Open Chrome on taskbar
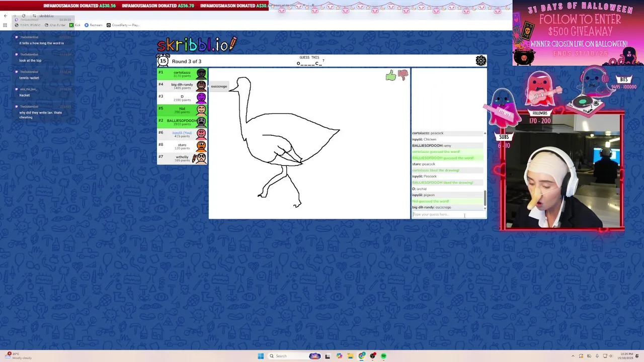 pos(362,356)
